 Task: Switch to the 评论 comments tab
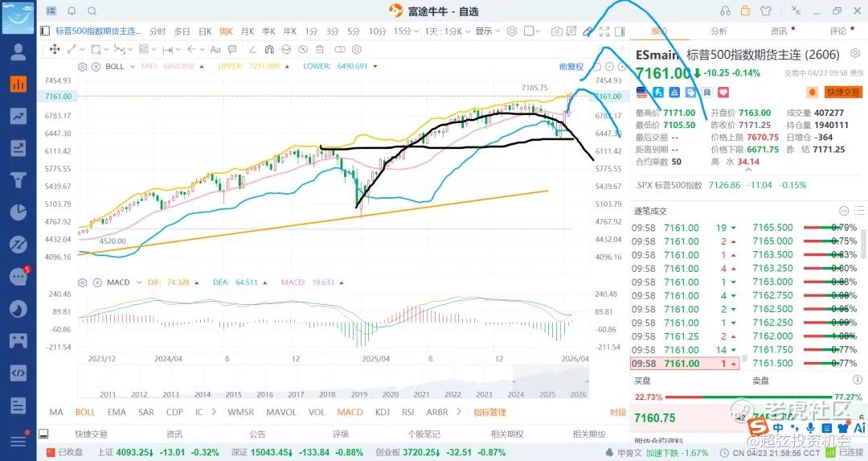837,31
